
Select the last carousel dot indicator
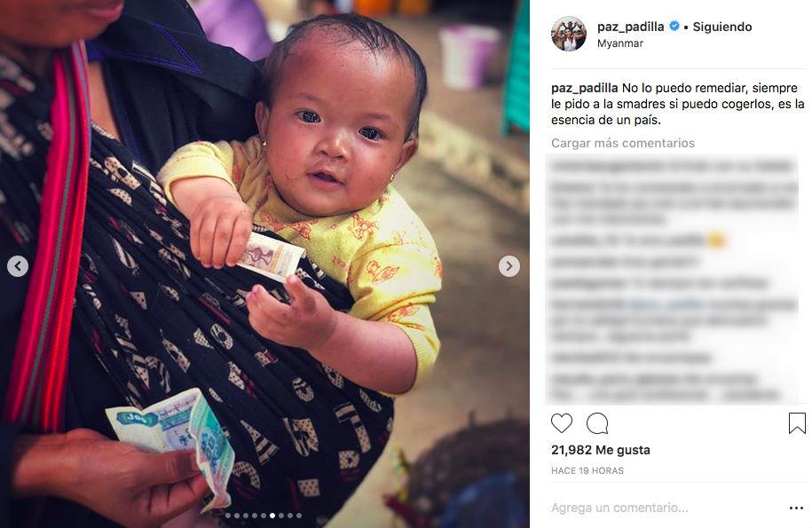point(299,516)
